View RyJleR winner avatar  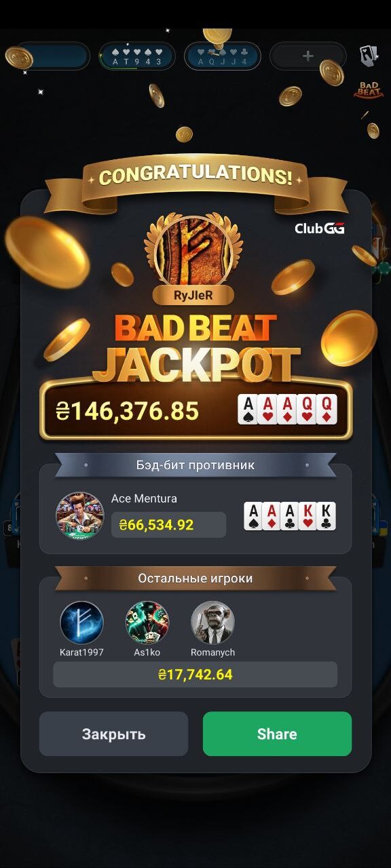(x=193, y=250)
